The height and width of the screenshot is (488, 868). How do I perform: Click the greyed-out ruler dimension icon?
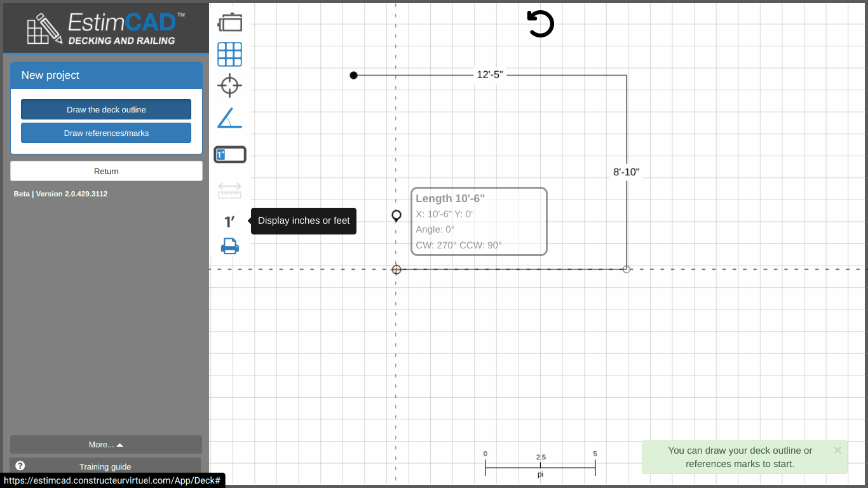click(230, 190)
